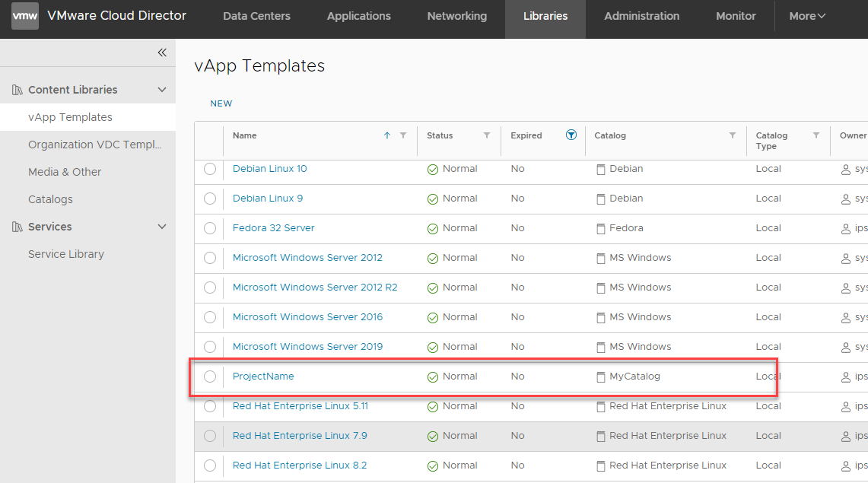The height and width of the screenshot is (483, 868).
Task: Click the Normal status checkmark for Fedora 32 Server
Action: click(433, 228)
